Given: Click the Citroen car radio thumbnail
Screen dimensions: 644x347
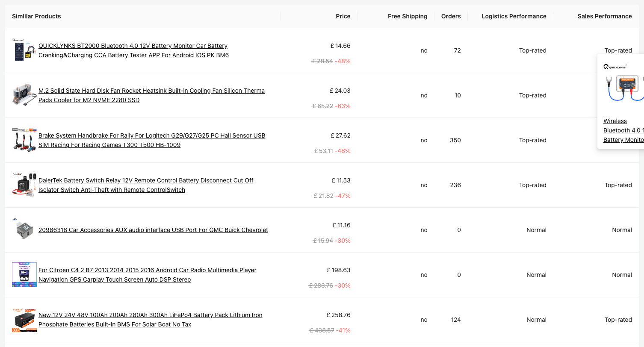Looking at the screenshot, I should (24, 274).
